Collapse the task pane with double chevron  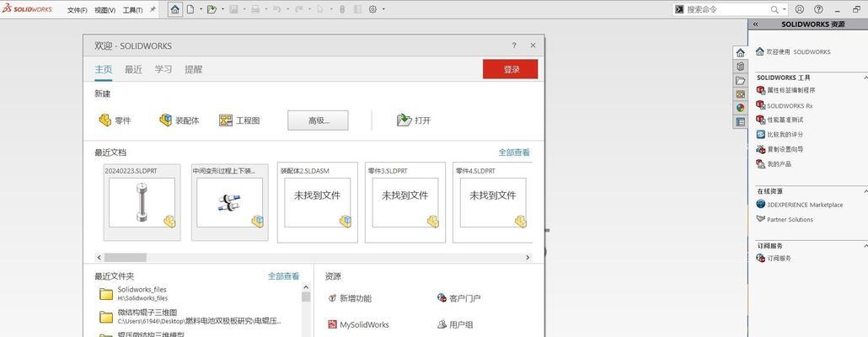[x=756, y=24]
